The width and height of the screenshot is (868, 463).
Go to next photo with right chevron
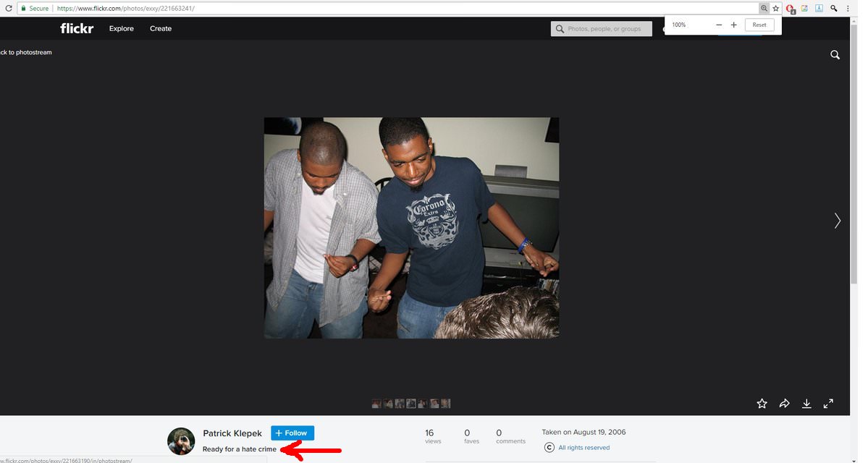click(838, 221)
